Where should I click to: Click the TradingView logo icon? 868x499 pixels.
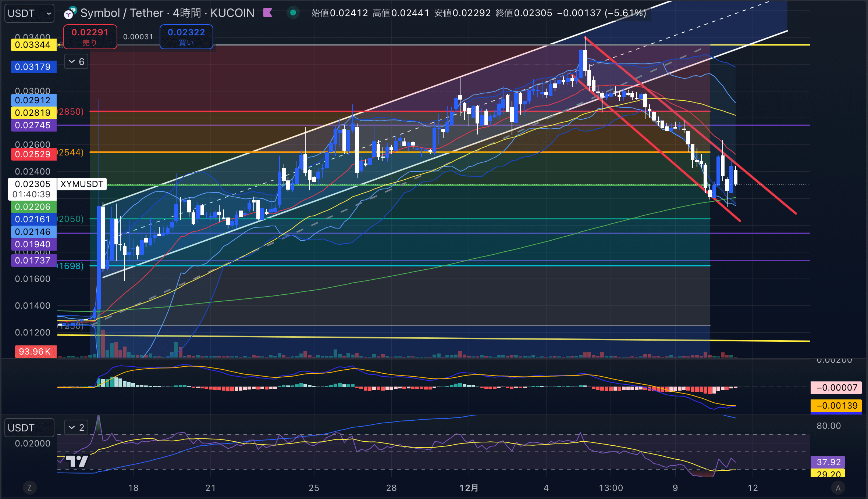click(x=77, y=461)
